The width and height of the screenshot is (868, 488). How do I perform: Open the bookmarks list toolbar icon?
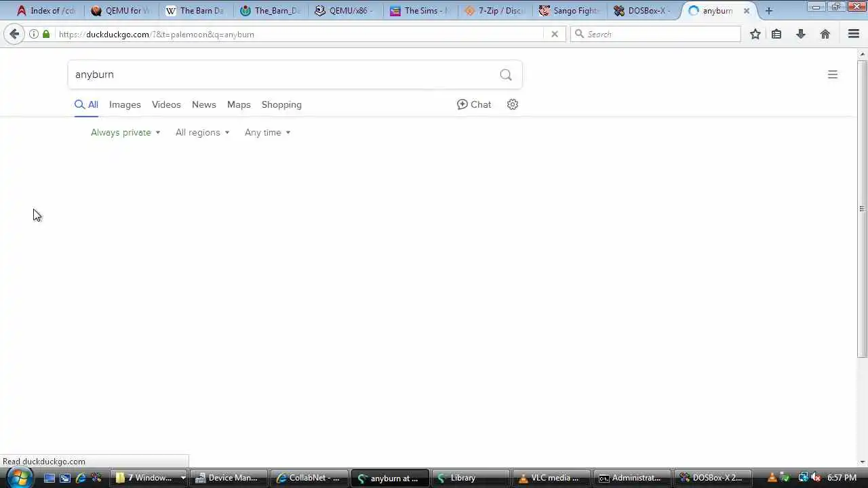(x=776, y=34)
